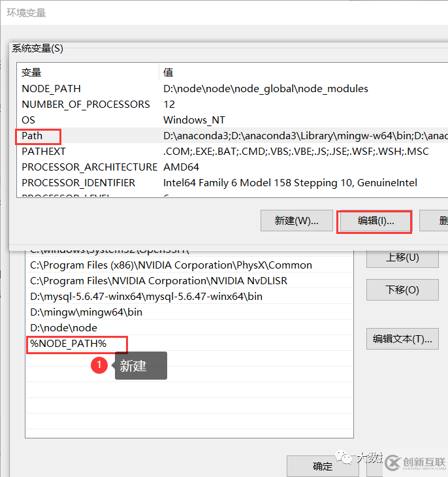Click the 值 column header
Image resolution: width=448 pixels, height=477 pixels.
pyautogui.click(x=303, y=73)
